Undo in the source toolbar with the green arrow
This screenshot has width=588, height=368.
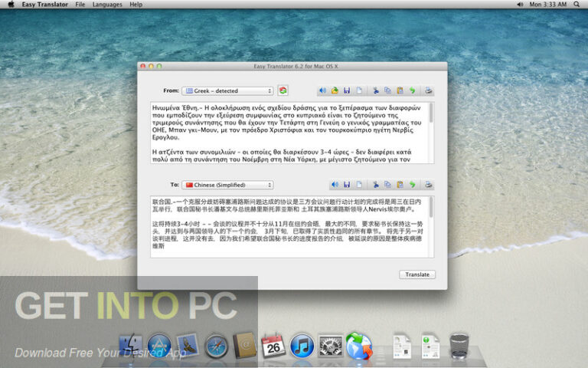pos(412,90)
